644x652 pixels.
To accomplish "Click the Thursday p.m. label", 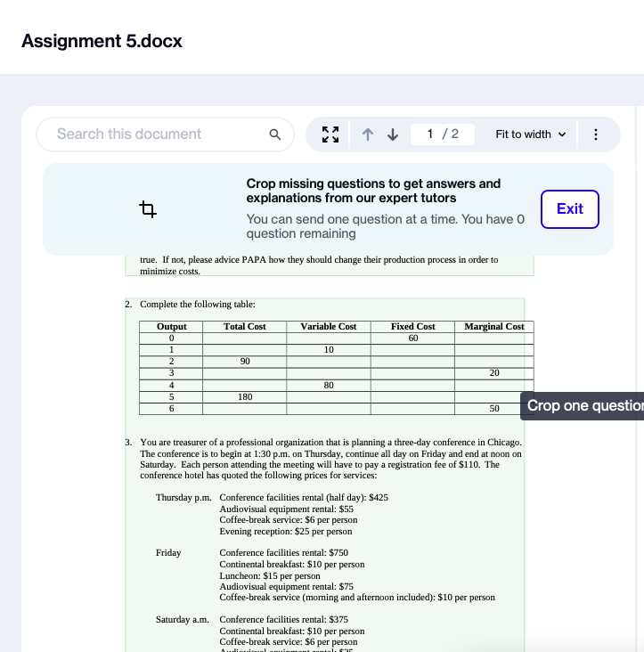I will tap(183, 497).
